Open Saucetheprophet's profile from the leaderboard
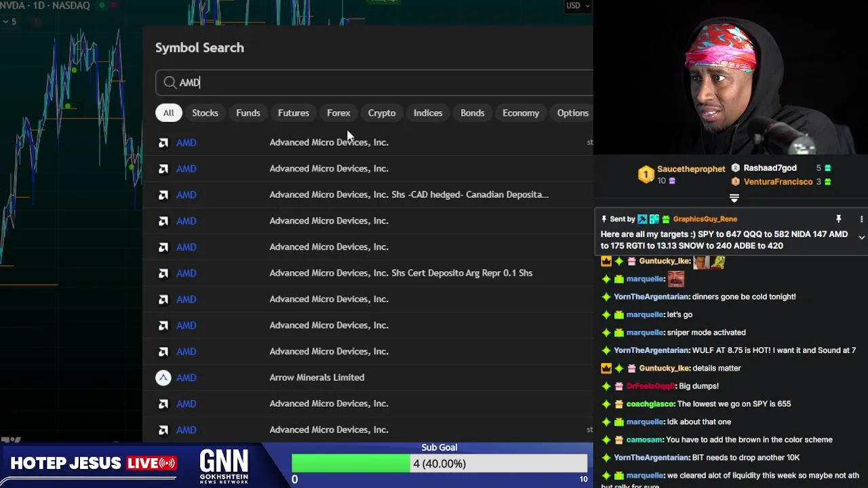Image resolution: width=868 pixels, height=488 pixels. [x=691, y=169]
